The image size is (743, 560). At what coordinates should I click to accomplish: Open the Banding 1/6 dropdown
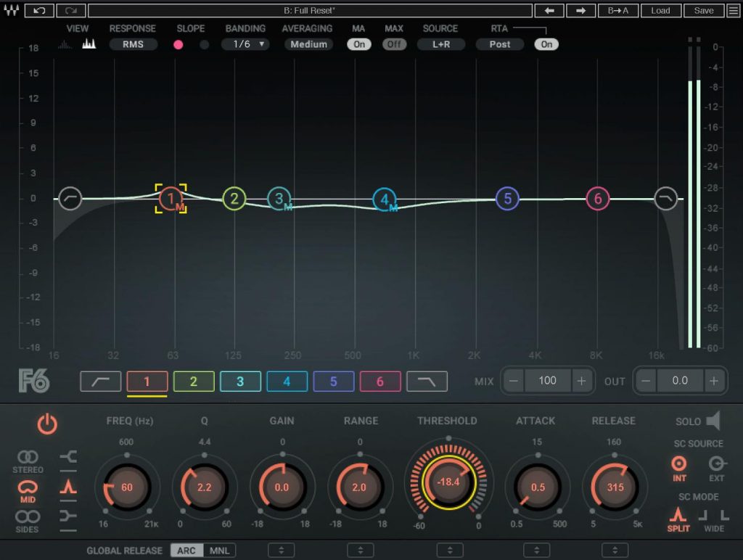point(245,44)
